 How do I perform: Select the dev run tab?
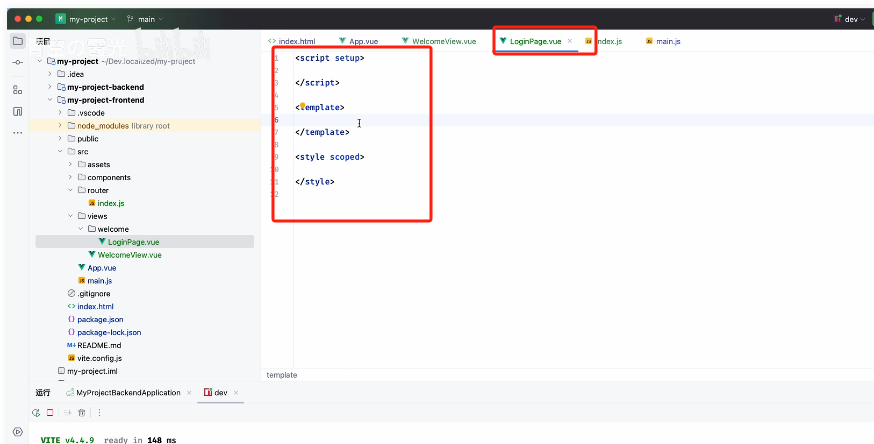pyautogui.click(x=216, y=393)
